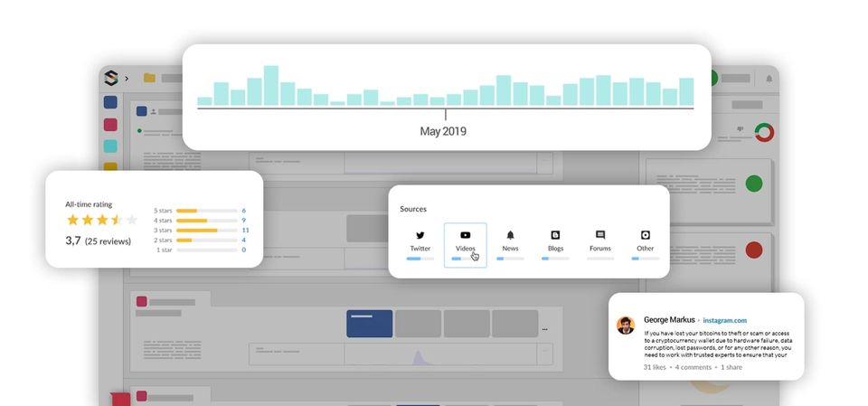868x406 pixels.
Task: Click the 2 stars rating bar
Action: 206,241
